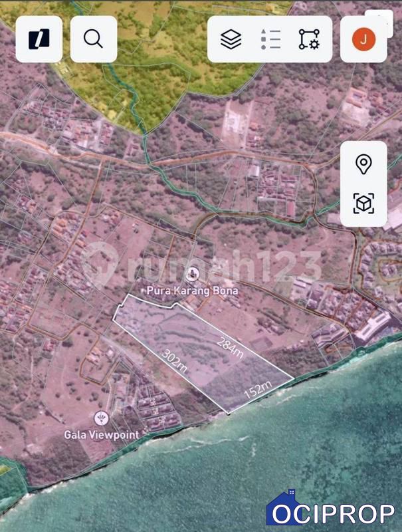Click the 284m boundary measurement
The image size is (402, 532).
tap(231, 348)
